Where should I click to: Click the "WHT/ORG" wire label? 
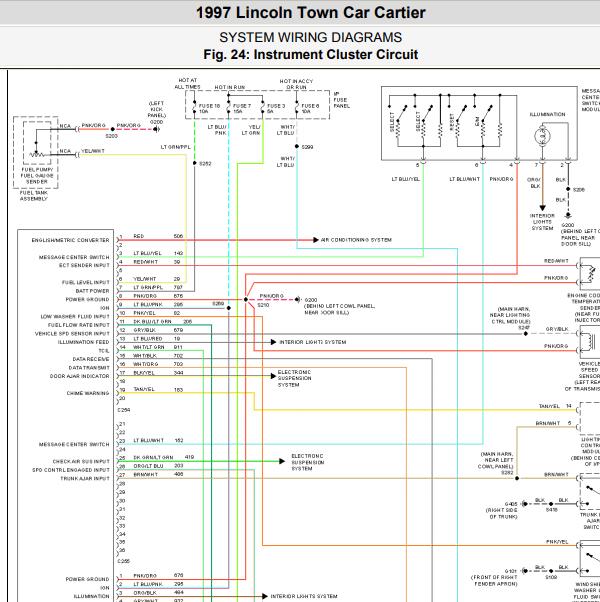pos(145,364)
